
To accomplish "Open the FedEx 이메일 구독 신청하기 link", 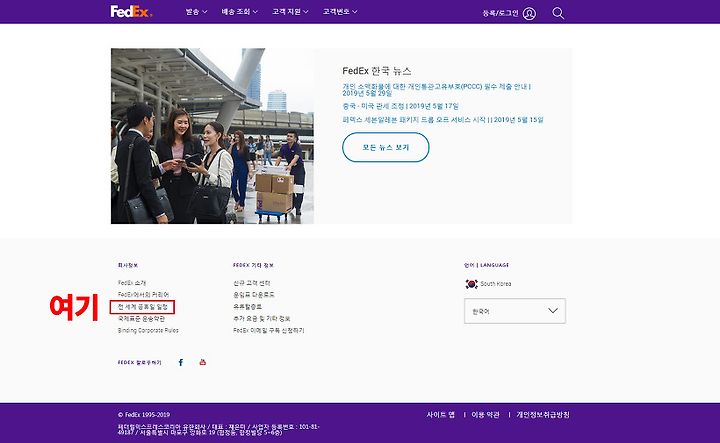I will pos(269,331).
